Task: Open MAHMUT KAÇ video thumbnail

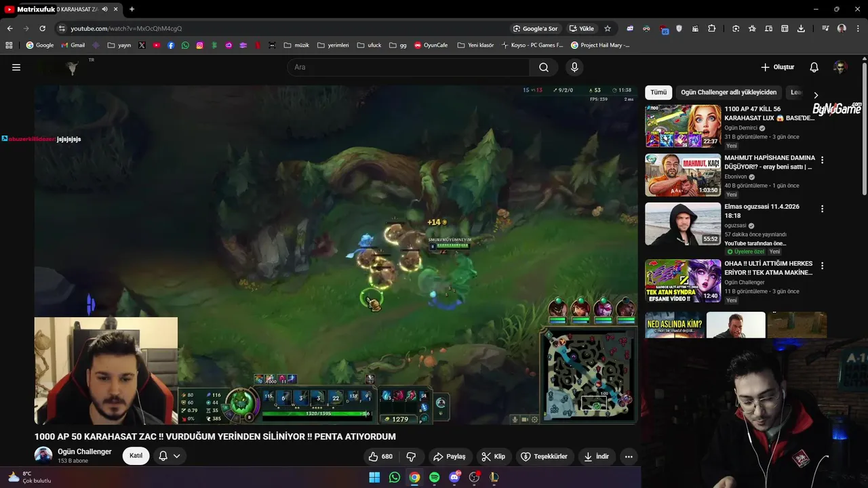Action: pyautogui.click(x=683, y=175)
